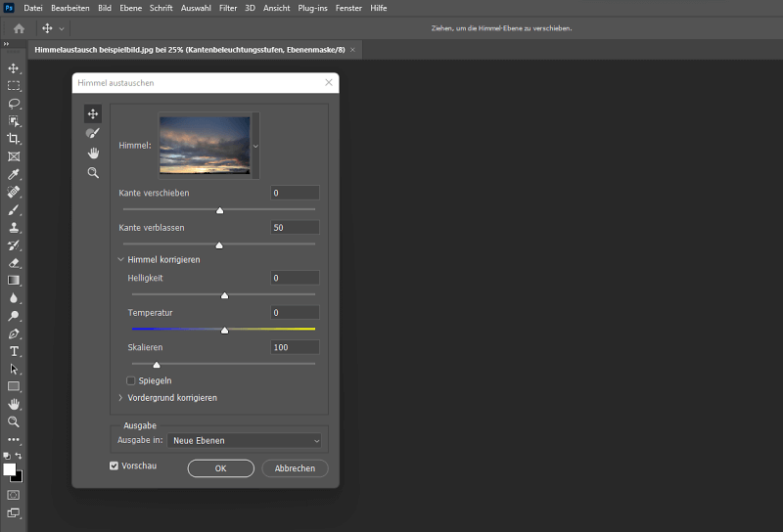Viewport: 783px width, 532px height.
Task: Select the Crop tool in main toolbar
Action: (14, 139)
